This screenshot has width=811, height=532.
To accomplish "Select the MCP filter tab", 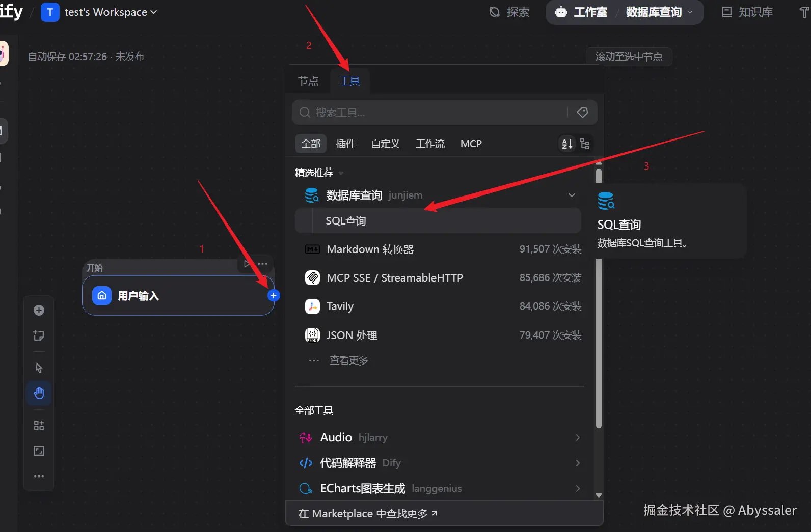I will click(x=471, y=144).
